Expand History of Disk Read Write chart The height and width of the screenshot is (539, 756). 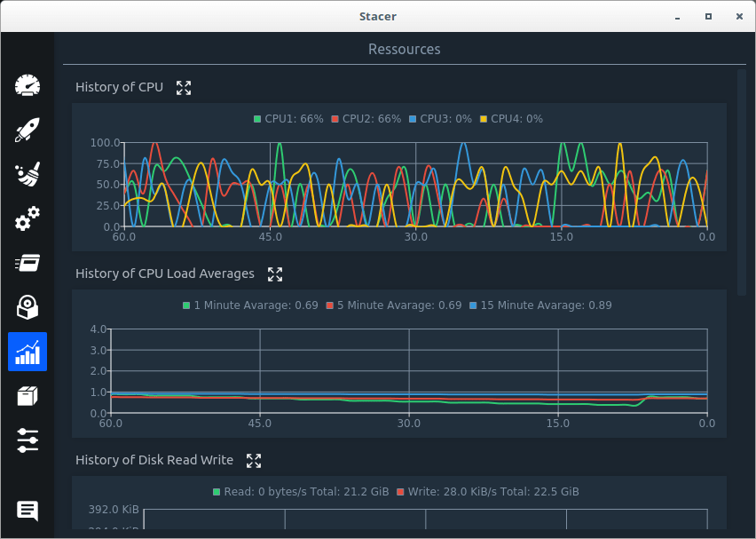(254, 461)
